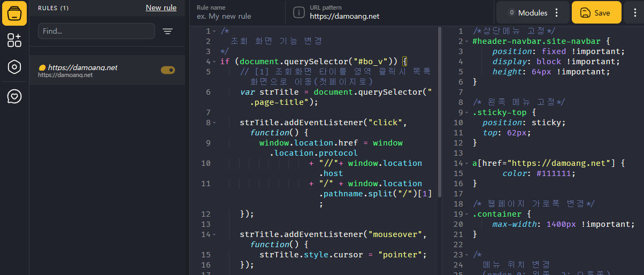Click the info icon beside URL pattern

(x=300, y=12)
